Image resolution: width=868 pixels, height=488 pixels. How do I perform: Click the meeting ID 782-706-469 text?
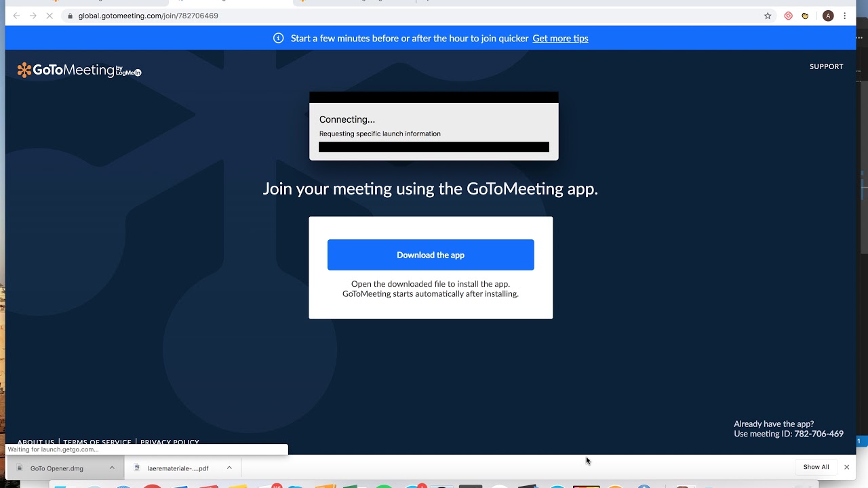point(818,434)
